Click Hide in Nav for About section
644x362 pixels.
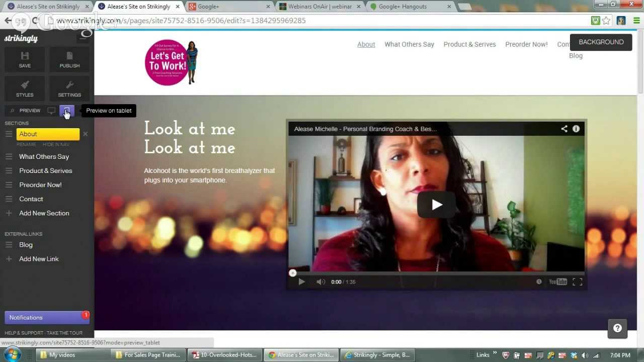[x=56, y=144]
